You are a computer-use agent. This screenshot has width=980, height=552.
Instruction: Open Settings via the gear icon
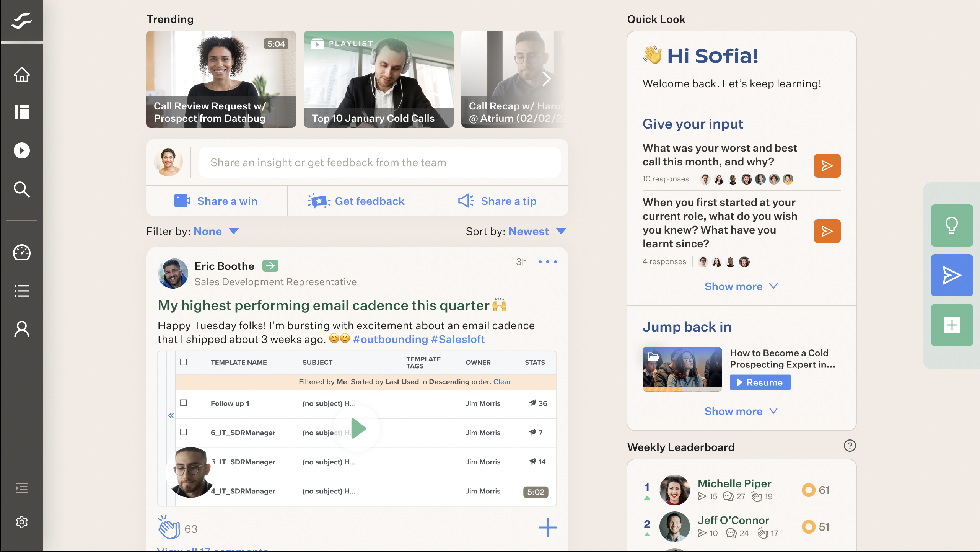21,522
